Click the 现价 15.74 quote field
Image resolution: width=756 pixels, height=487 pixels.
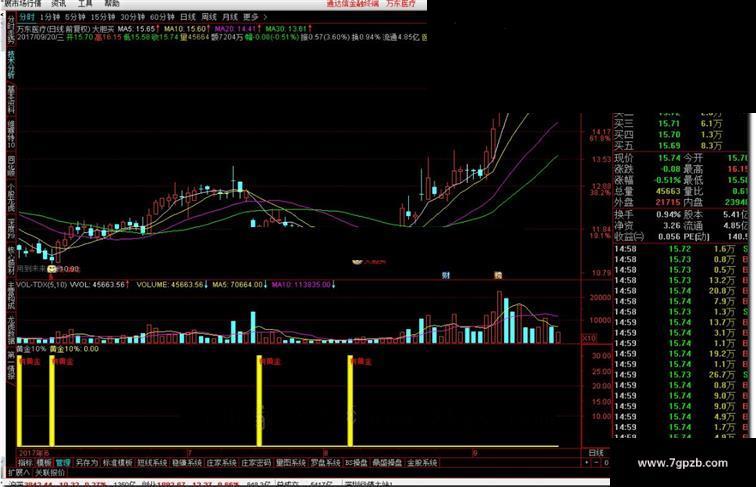pyautogui.click(x=647, y=158)
